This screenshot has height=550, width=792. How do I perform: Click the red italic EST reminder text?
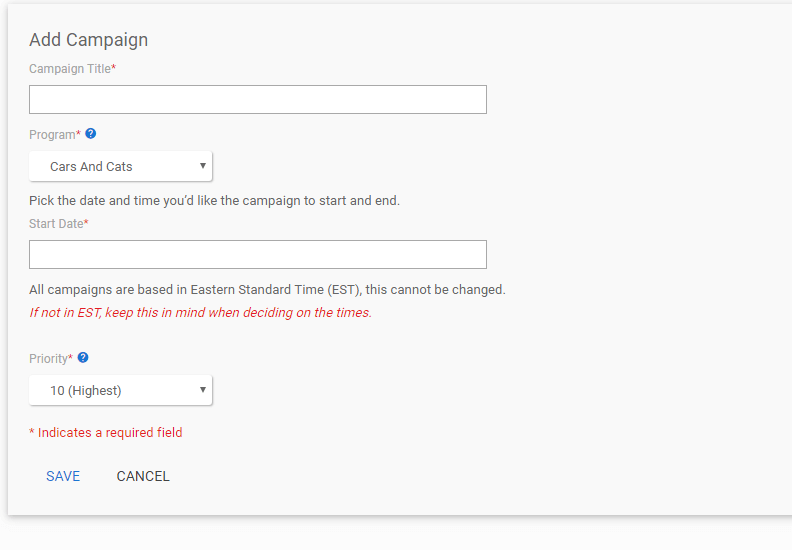tap(201, 313)
